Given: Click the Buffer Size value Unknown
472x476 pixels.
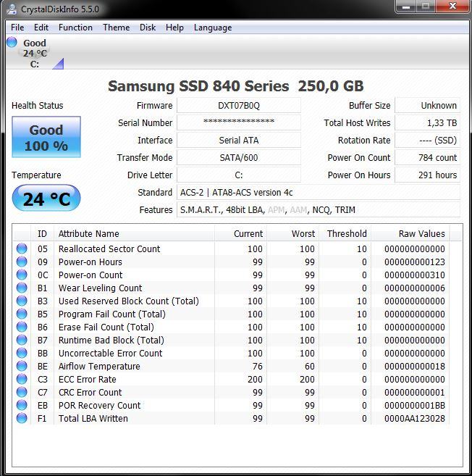Looking at the screenshot, I should (x=427, y=106).
